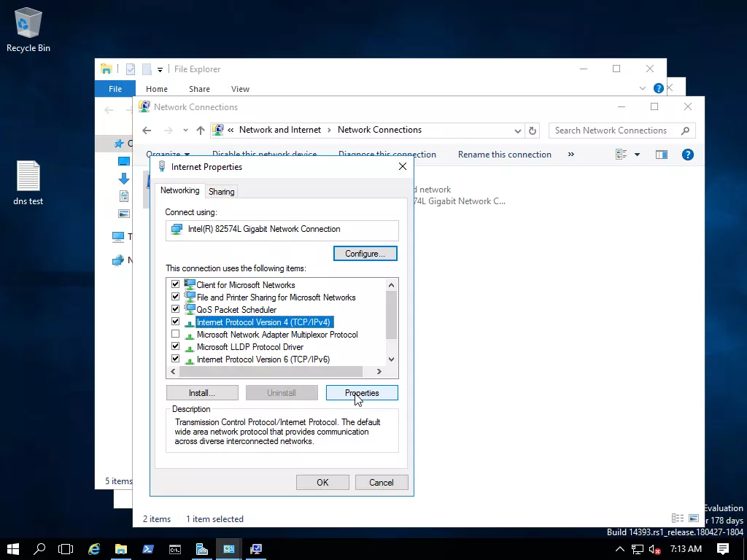Image resolution: width=747 pixels, height=560 pixels.
Task: Open Command Prompt from taskbar
Action: 175,549
